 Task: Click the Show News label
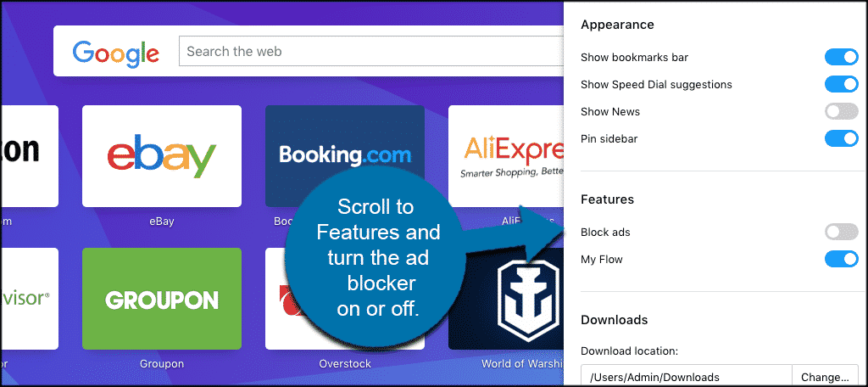pos(610,111)
